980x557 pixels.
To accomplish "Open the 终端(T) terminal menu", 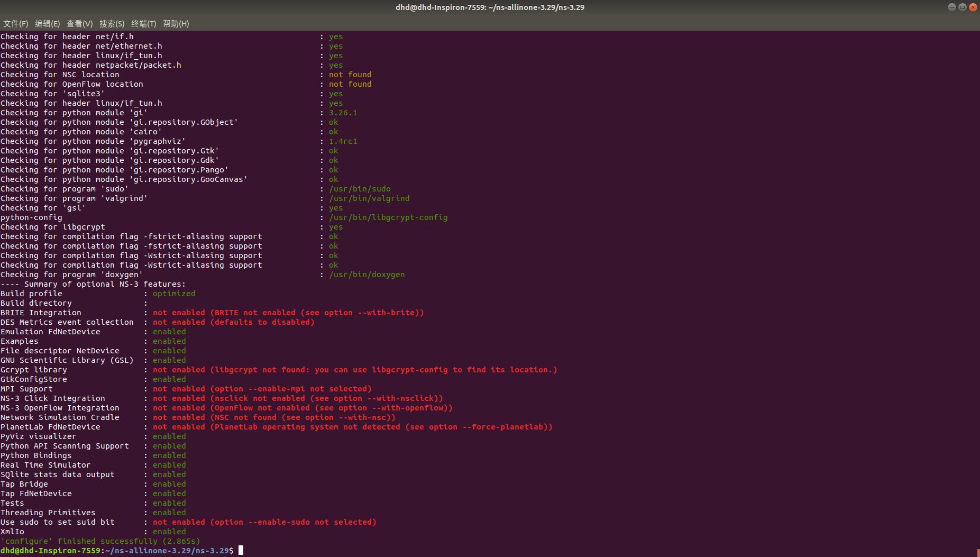I will [143, 24].
